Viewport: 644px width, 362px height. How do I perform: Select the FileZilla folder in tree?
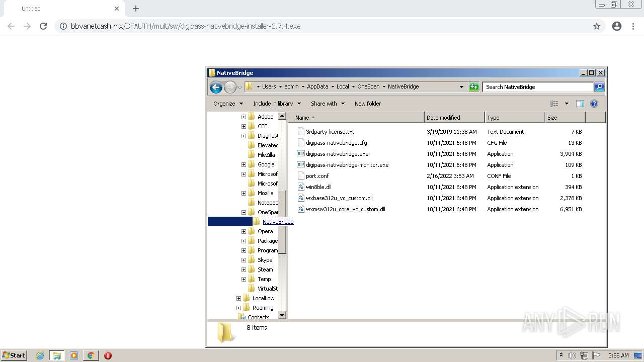(x=266, y=155)
